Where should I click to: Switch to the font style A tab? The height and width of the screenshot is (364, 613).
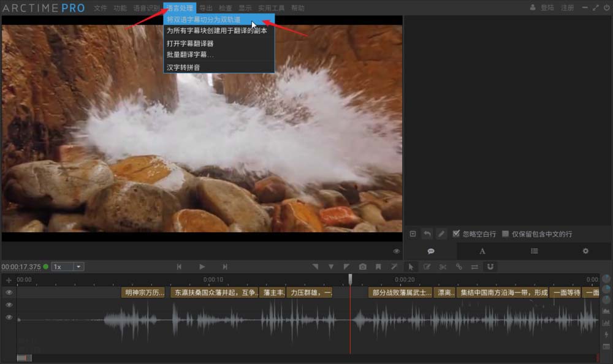pos(482,251)
